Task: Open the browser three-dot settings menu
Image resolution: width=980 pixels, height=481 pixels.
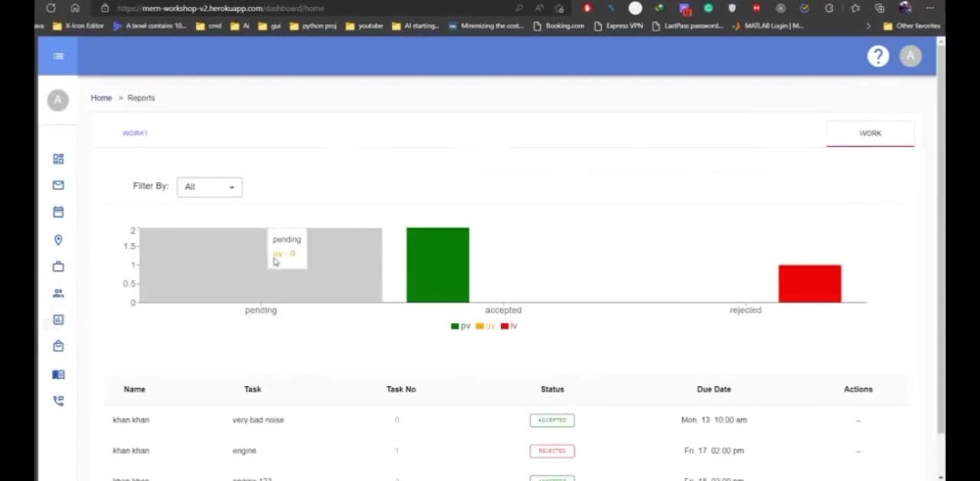Action: tap(930, 8)
